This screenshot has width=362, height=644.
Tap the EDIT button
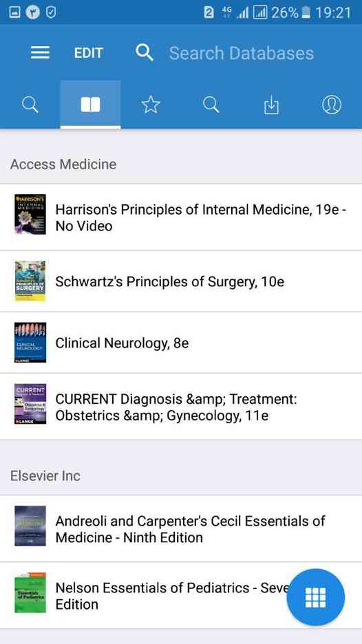[x=88, y=53]
